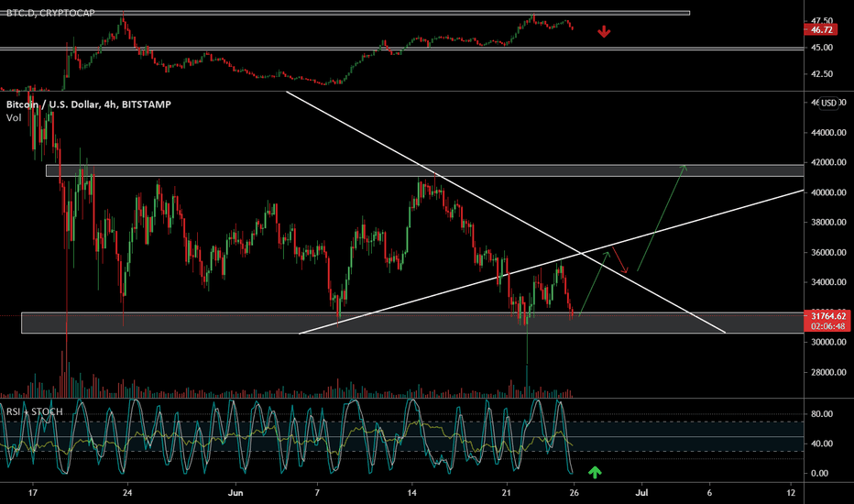The image size is (854, 504).
Task: Select the green up arrow marker
Action: pos(595,472)
